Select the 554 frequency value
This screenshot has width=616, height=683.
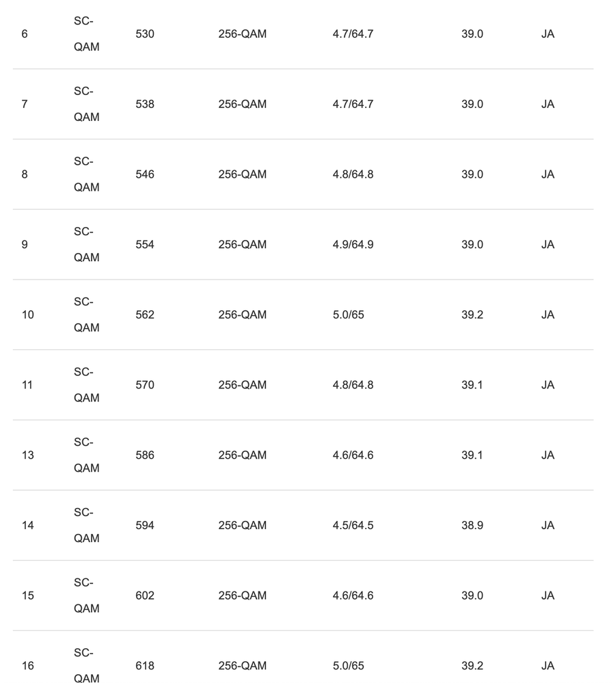click(145, 245)
